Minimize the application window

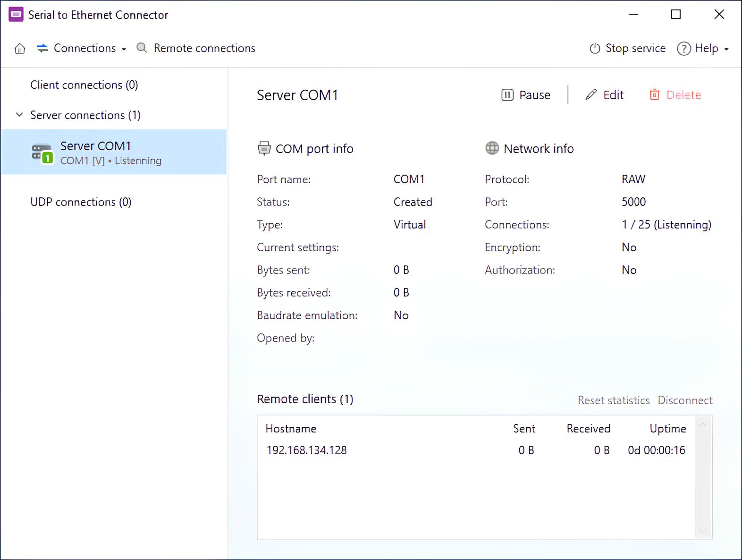[633, 15]
